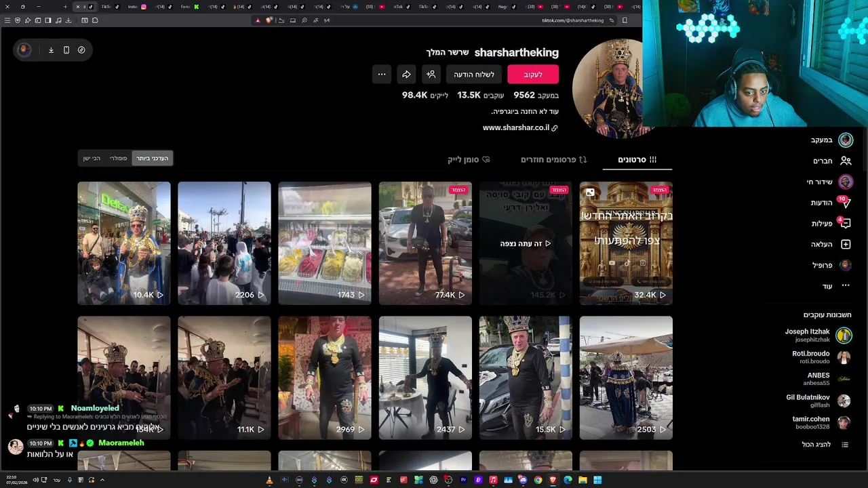This screenshot has height=488, width=868.
Task: Open the Activity sidebar item
Action: click(x=831, y=224)
